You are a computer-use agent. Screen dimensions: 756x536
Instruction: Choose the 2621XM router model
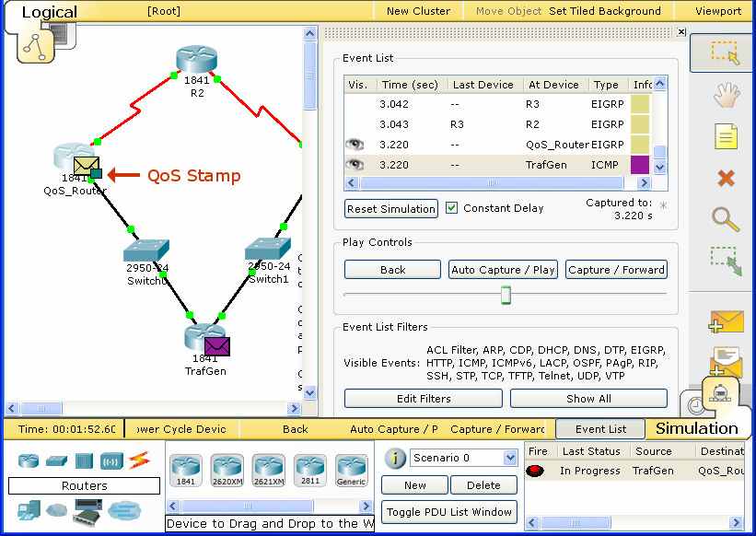click(269, 470)
